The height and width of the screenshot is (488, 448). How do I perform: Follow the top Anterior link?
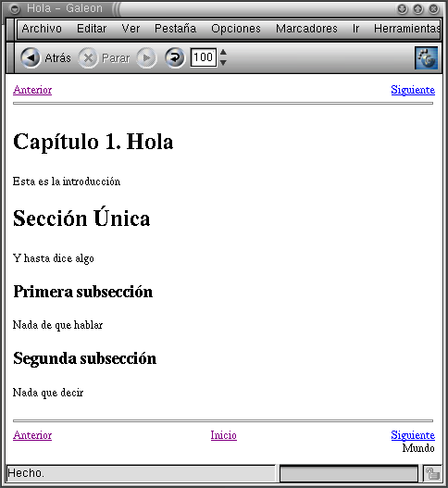(x=32, y=90)
